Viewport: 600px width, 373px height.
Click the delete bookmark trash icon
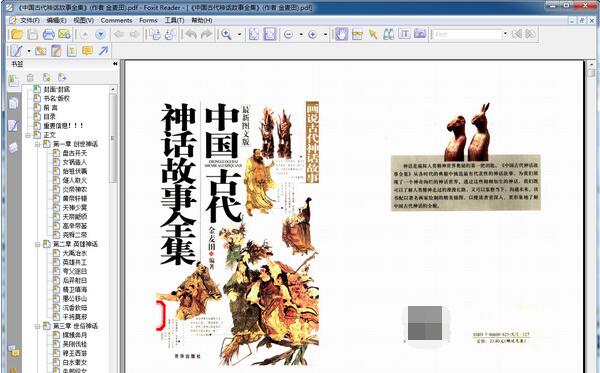coord(30,78)
